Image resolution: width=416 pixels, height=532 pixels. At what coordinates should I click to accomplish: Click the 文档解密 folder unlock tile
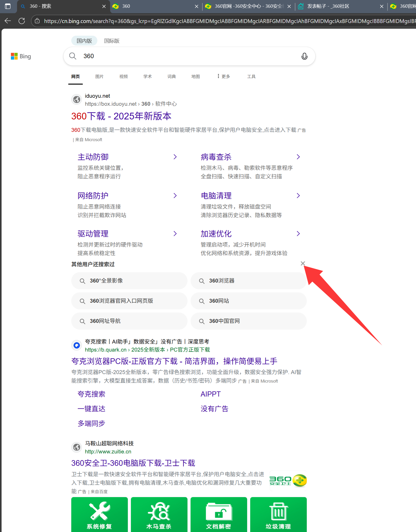point(219,514)
